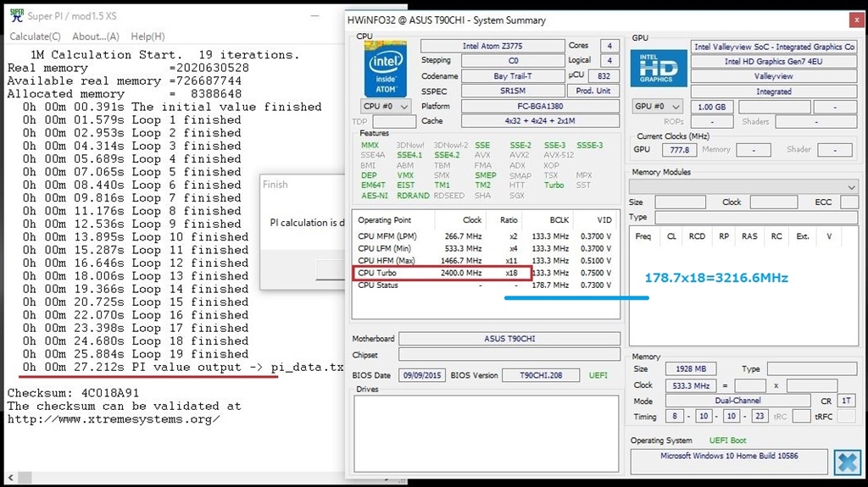Click the GPU clock value 777.8
The width and height of the screenshot is (868, 487).
pos(679,149)
